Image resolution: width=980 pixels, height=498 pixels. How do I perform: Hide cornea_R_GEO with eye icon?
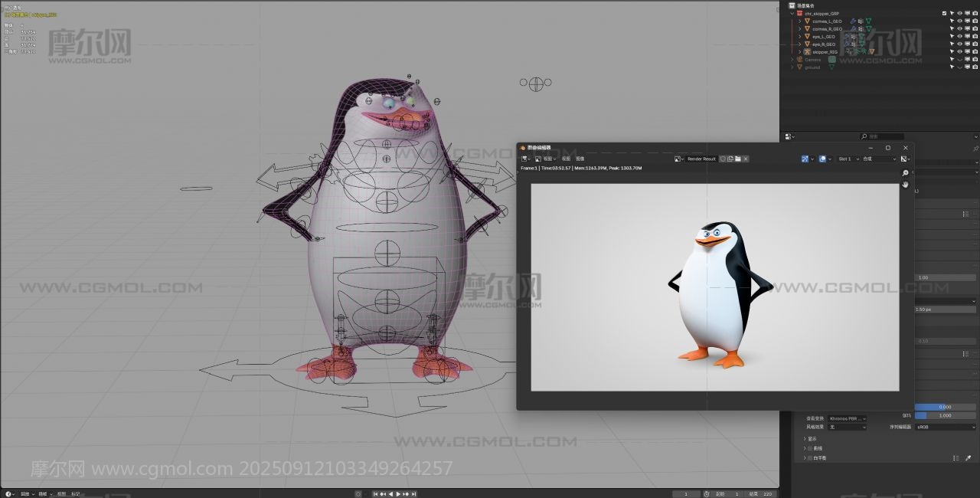coord(959,29)
